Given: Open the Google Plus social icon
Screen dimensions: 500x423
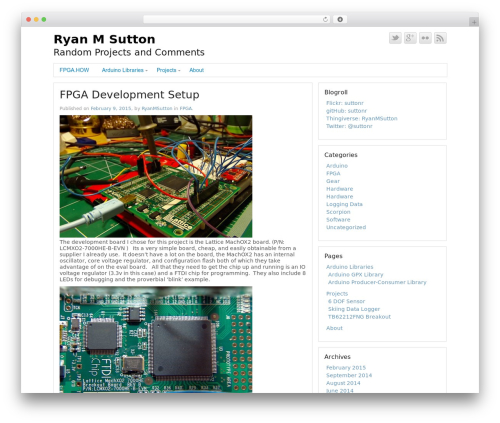Looking at the screenshot, I should click(410, 38).
